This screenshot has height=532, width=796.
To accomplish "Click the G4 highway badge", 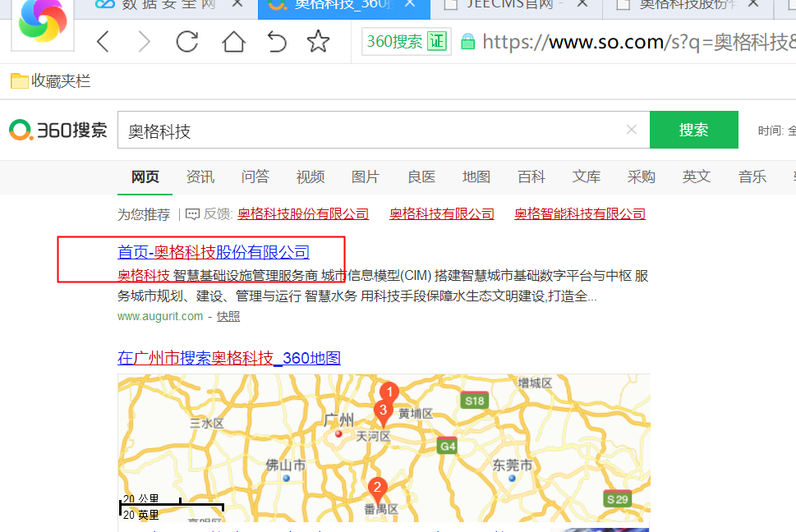I will pyautogui.click(x=448, y=446).
